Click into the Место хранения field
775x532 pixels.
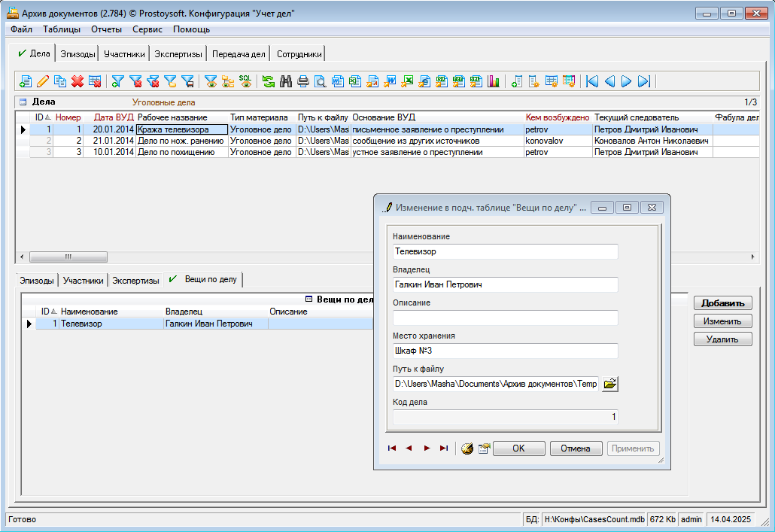click(505, 351)
